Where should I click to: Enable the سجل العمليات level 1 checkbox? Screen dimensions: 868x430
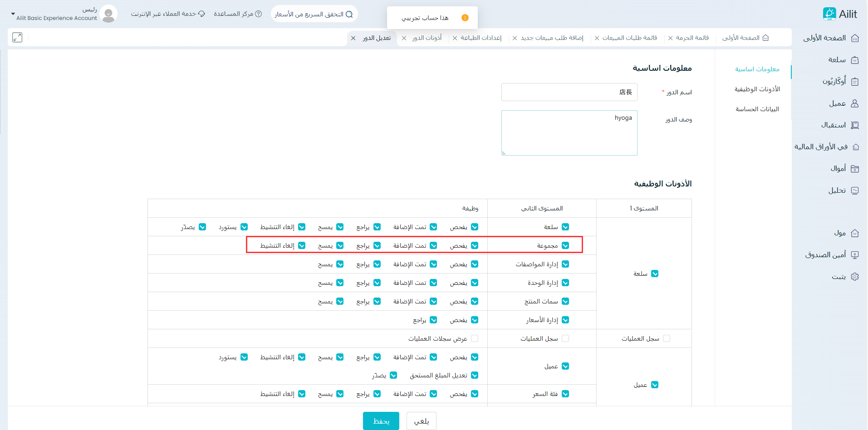pos(667,338)
